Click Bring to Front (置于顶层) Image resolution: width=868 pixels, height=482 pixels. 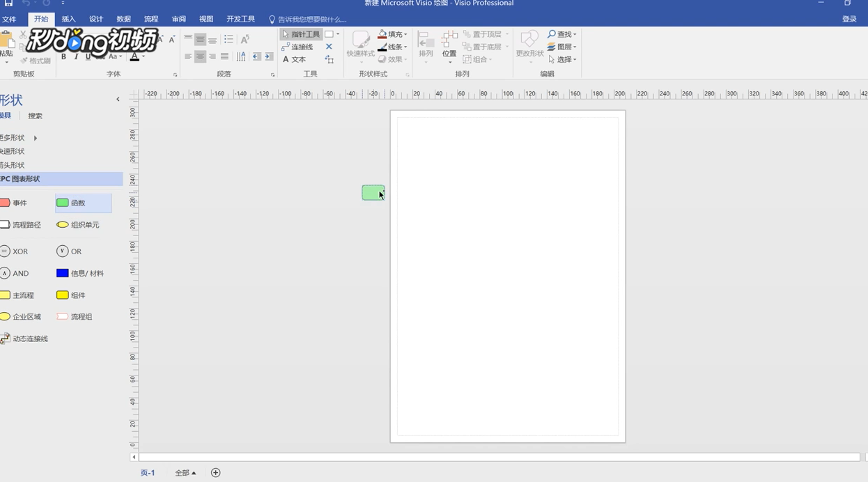pos(486,34)
